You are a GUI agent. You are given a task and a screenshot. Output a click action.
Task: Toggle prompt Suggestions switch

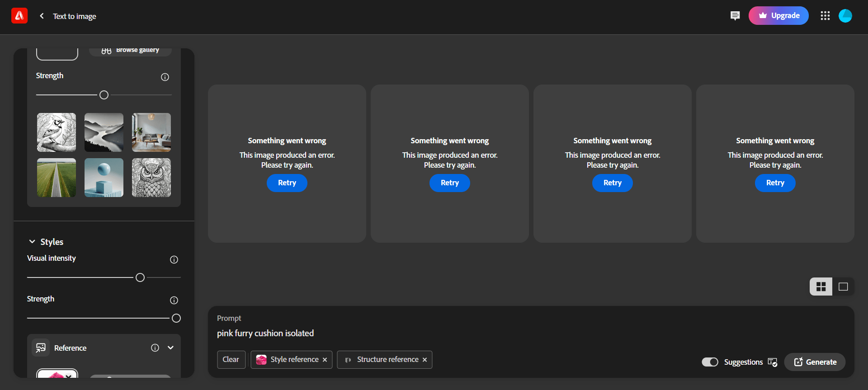[x=710, y=362]
